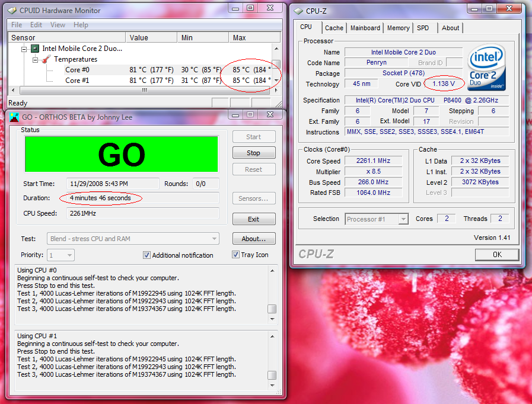Toggle the Tray Icon checkbox

[x=235, y=255]
